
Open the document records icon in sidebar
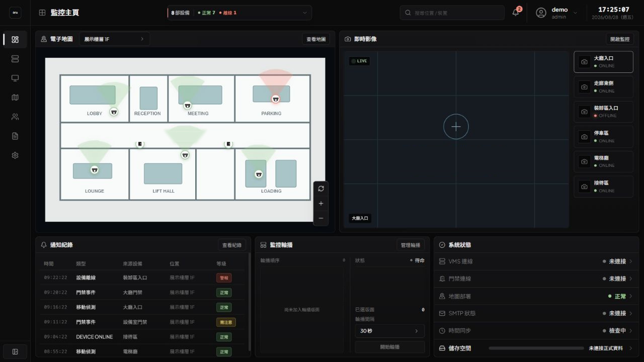pyautogui.click(x=15, y=136)
